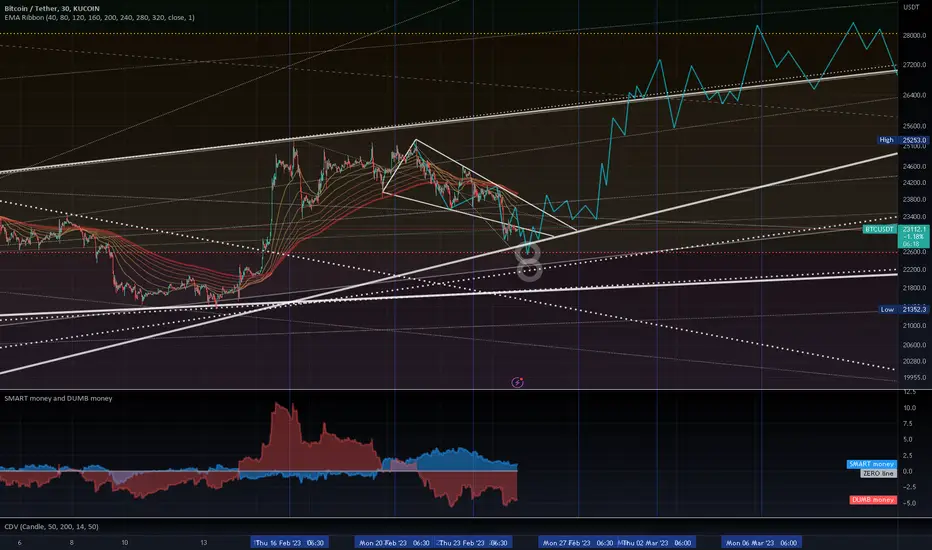The image size is (932, 550).
Task: Click the 28000.0 price axis label
Action: 914,36
